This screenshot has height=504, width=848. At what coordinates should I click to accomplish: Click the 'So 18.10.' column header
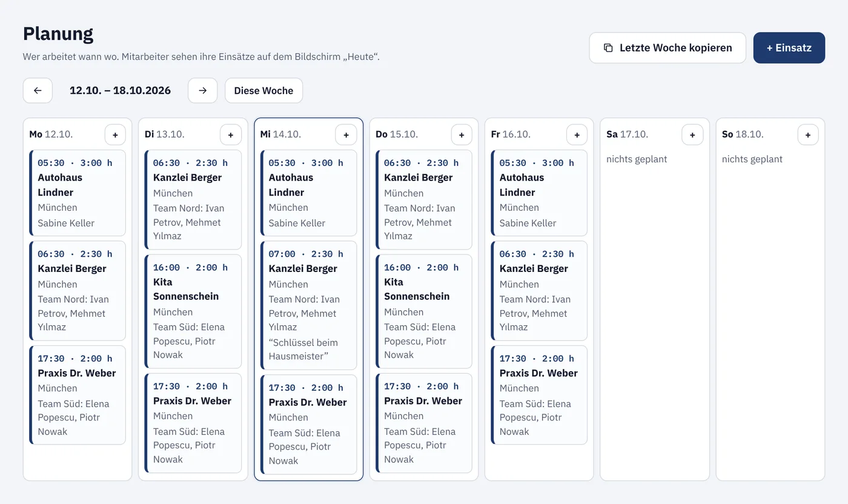743,134
